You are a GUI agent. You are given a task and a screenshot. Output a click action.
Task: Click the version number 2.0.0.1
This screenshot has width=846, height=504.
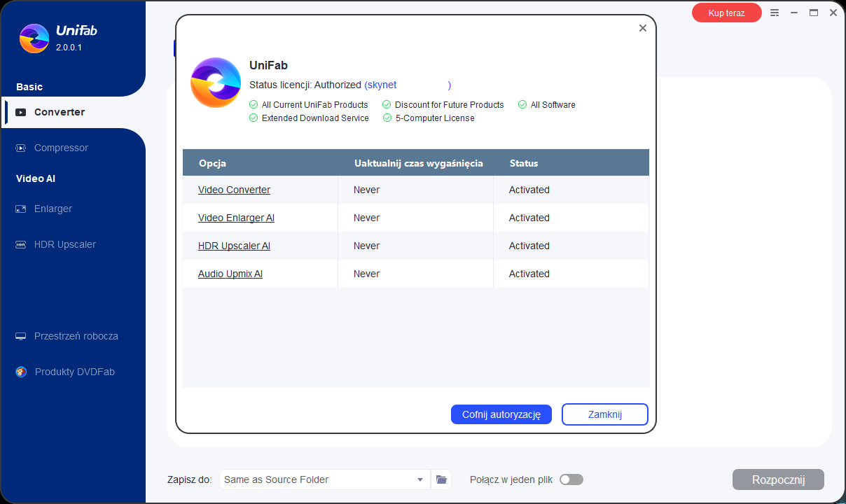coord(69,48)
